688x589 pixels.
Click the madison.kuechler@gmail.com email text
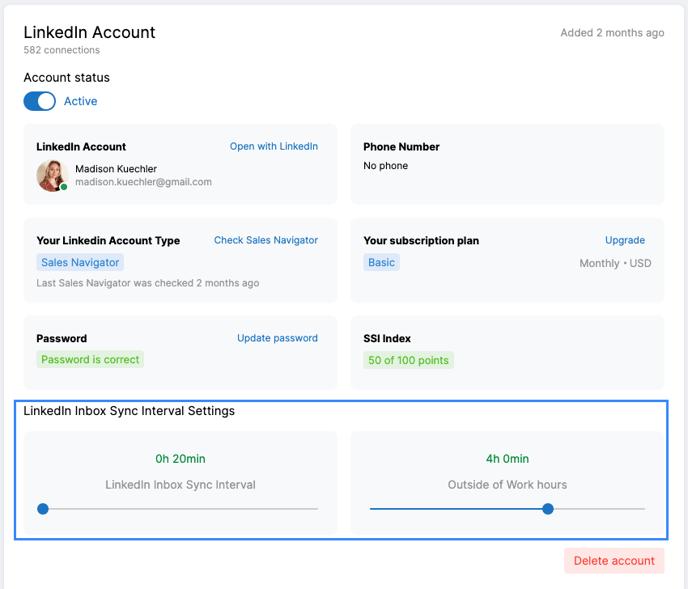pos(143,182)
